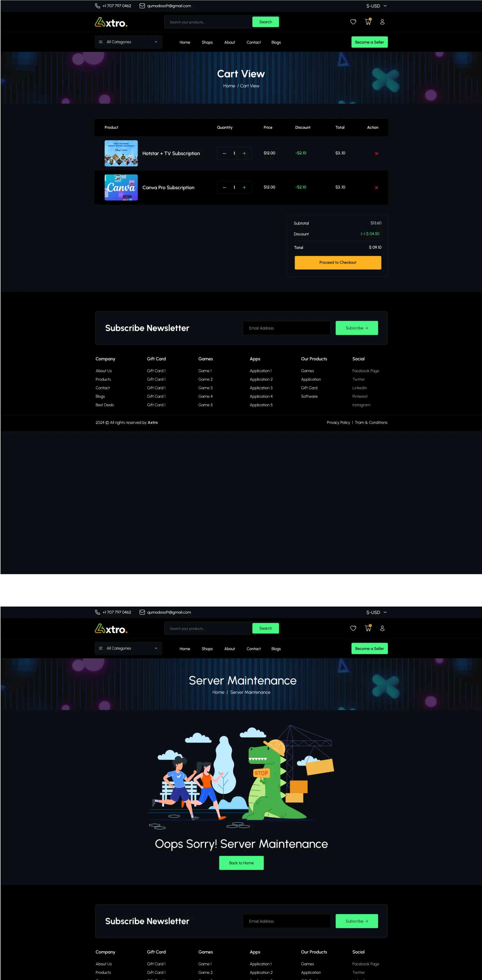Open Blogs in Server Maintenance page navigation

point(276,649)
